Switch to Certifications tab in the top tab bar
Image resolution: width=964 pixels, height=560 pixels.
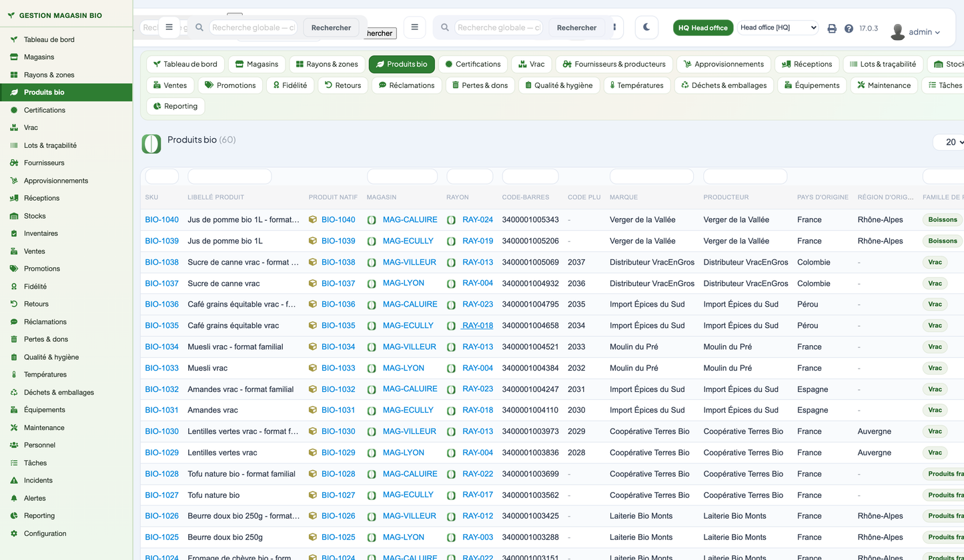click(x=473, y=64)
